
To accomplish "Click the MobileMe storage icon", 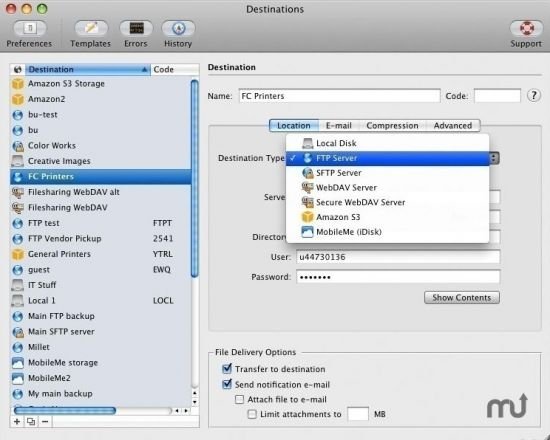I will [x=18, y=363].
